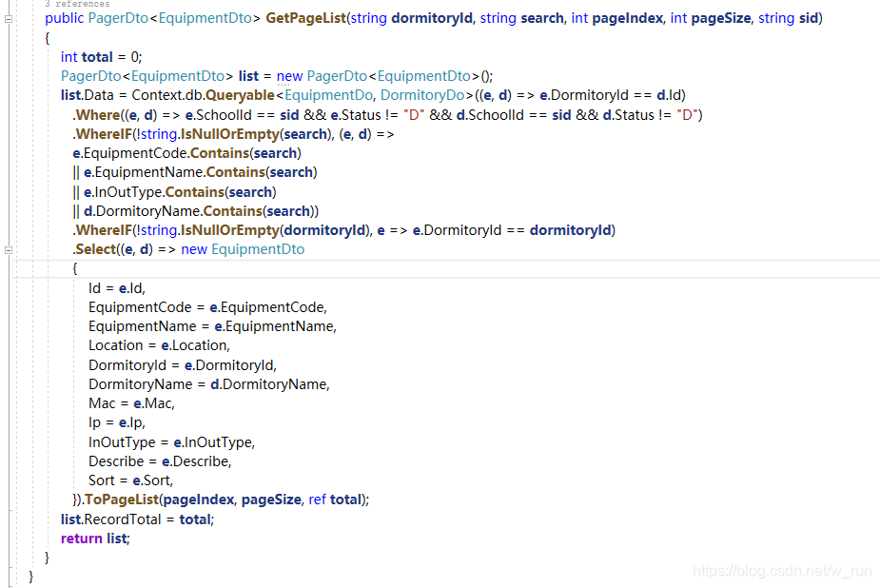Click d.DormitoryName.Contains(search) expression
The image size is (880, 588).
[201, 211]
